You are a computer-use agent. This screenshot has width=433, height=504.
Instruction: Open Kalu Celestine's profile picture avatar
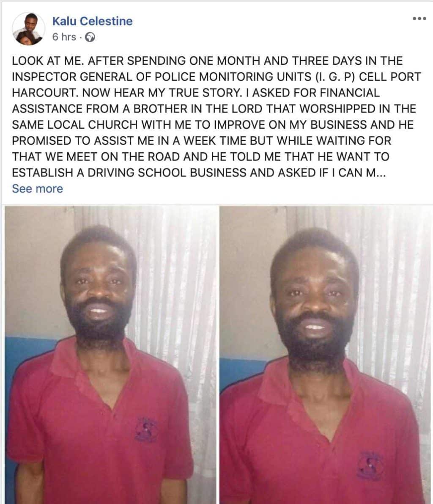click(29, 29)
